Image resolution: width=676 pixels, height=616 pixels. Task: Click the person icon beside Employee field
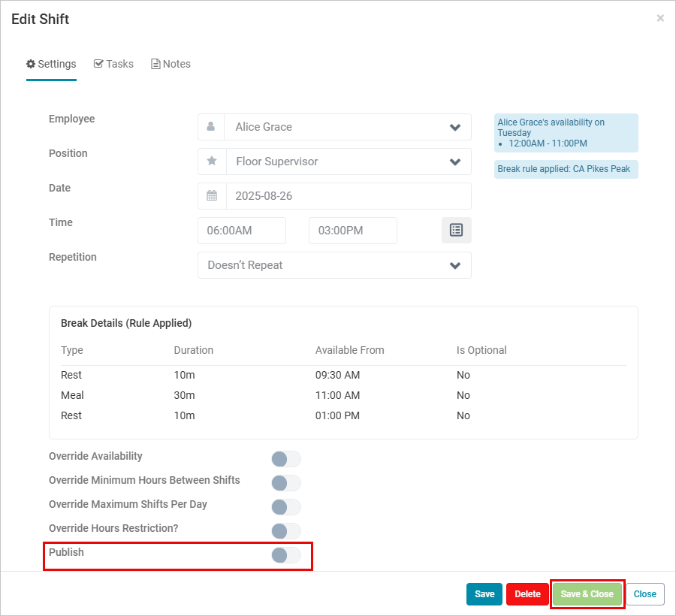pyautogui.click(x=211, y=127)
